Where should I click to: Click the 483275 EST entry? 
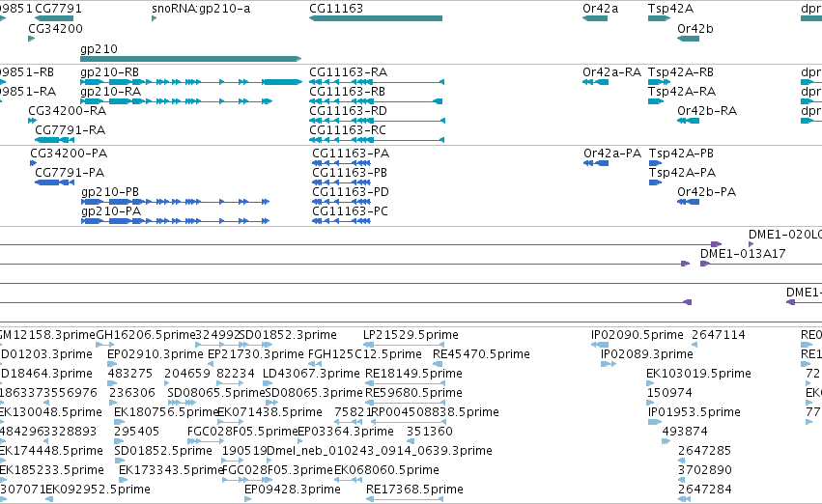coord(111,383)
